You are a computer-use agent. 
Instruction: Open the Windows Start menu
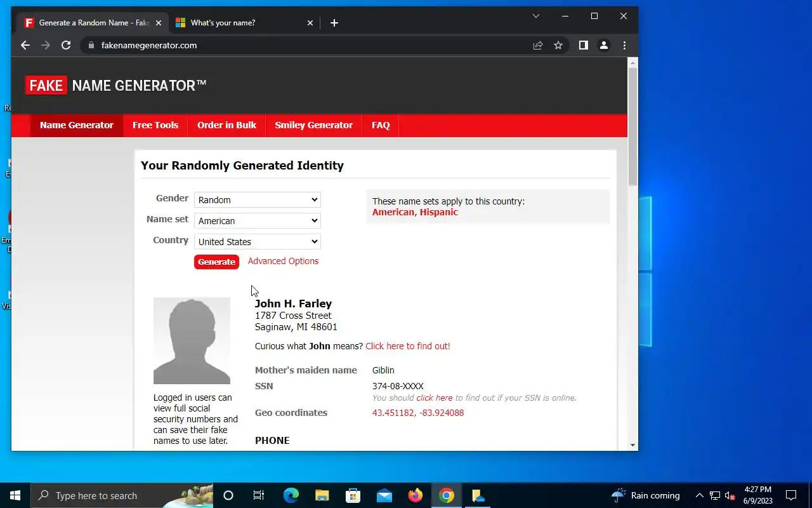click(15, 495)
